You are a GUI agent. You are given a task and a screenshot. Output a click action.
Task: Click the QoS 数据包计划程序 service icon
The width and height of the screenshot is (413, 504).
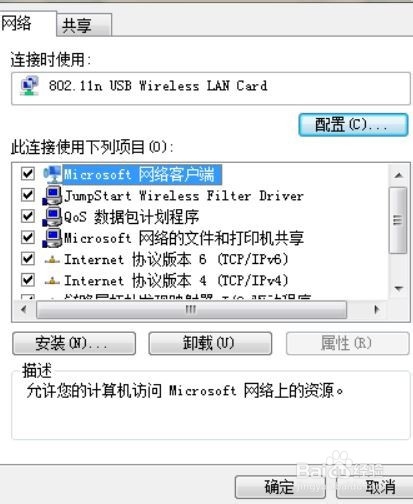click(x=52, y=217)
